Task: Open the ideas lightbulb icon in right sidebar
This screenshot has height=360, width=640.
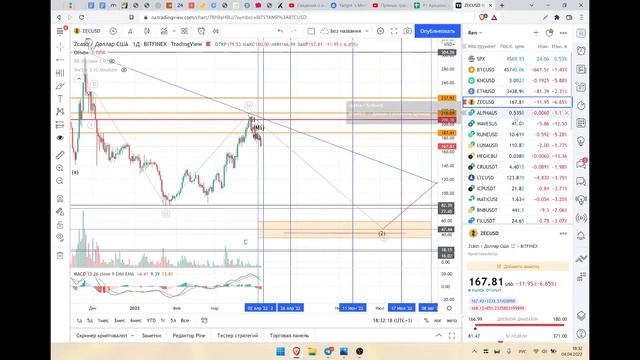Action: 581,141
